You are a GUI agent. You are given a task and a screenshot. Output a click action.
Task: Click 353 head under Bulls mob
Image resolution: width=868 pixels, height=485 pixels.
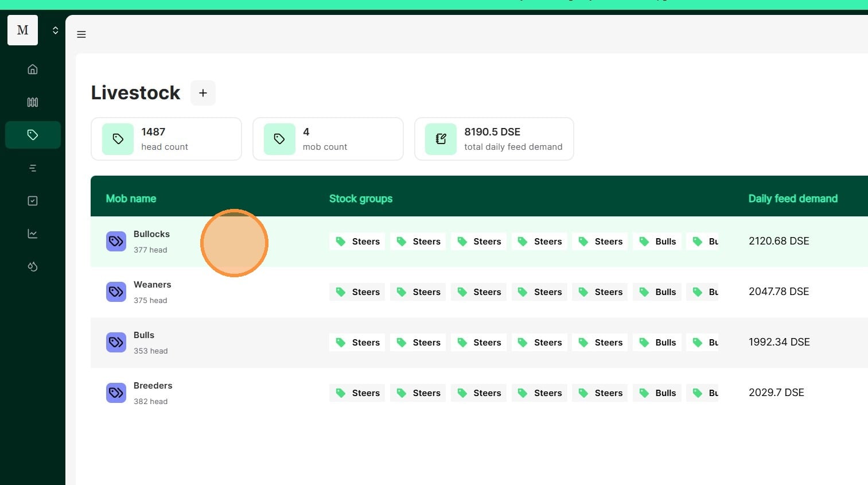coord(151,351)
